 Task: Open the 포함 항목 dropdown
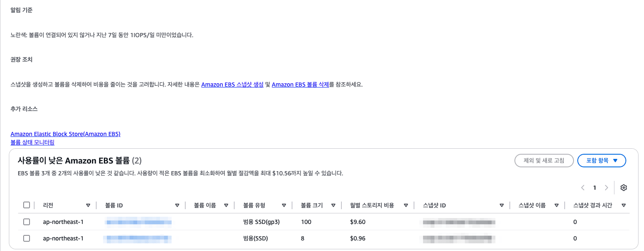(x=601, y=161)
